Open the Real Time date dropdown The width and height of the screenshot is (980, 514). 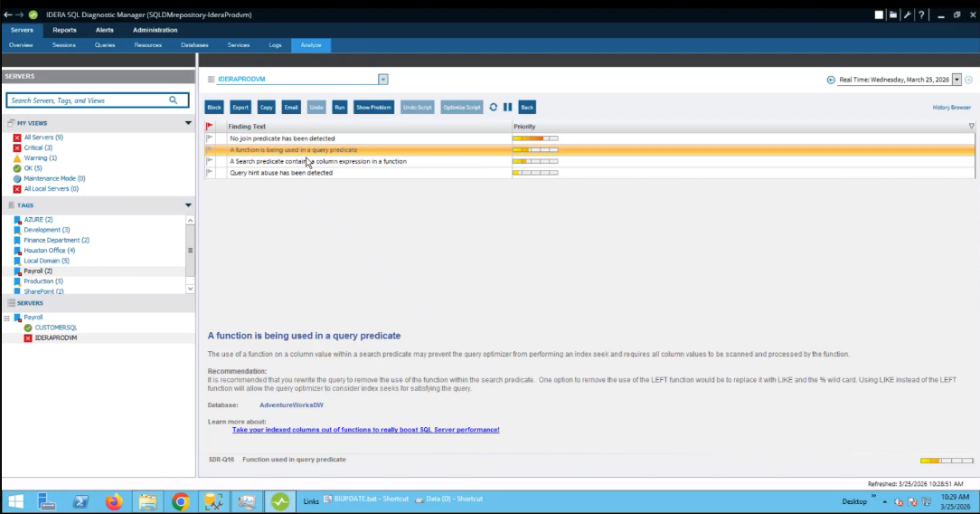point(956,80)
